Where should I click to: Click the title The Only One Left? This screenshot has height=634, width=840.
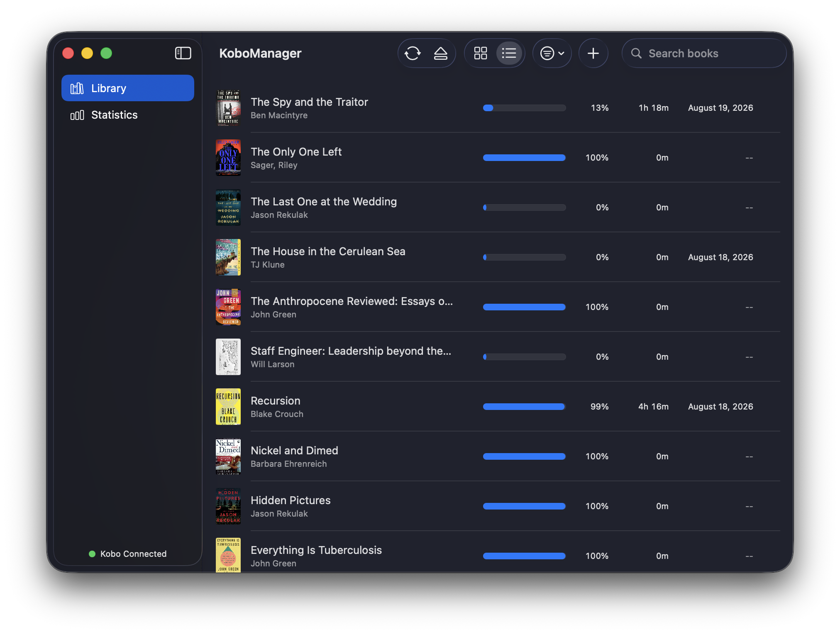pos(296,152)
